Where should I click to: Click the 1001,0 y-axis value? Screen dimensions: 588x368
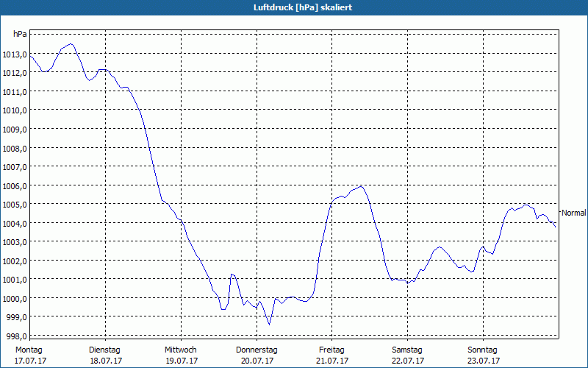(x=15, y=280)
